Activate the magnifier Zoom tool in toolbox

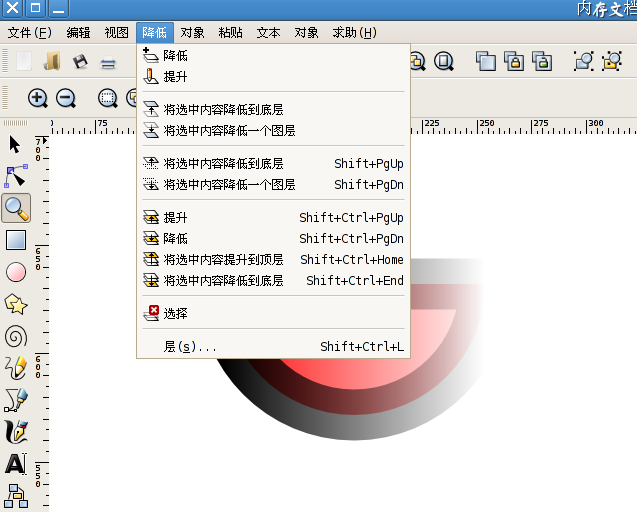(x=16, y=208)
